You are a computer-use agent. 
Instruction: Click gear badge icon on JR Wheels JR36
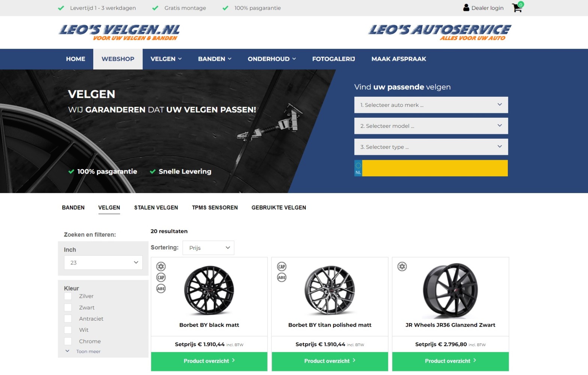click(402, 267)
